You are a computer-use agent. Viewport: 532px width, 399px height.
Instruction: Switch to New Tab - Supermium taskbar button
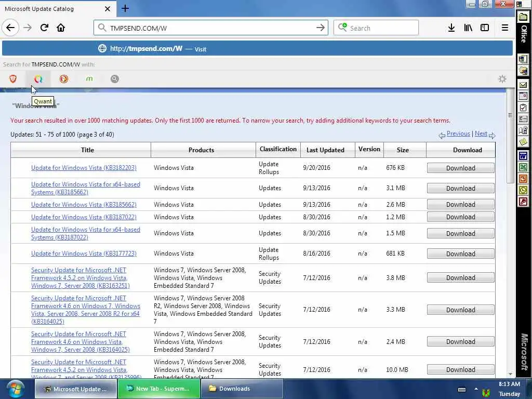pyautogui.click(x=159, y=389)
